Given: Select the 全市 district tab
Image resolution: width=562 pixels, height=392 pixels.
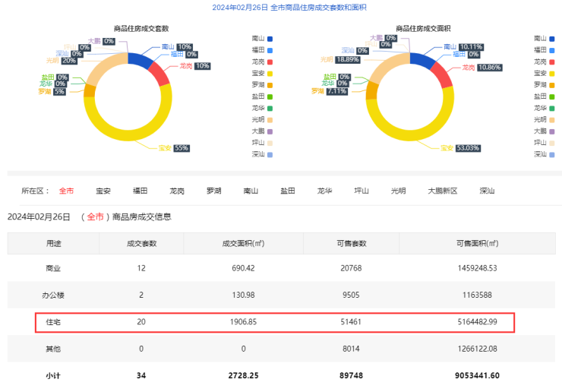Looking at the screenshot, I should [x=67, y=191].
